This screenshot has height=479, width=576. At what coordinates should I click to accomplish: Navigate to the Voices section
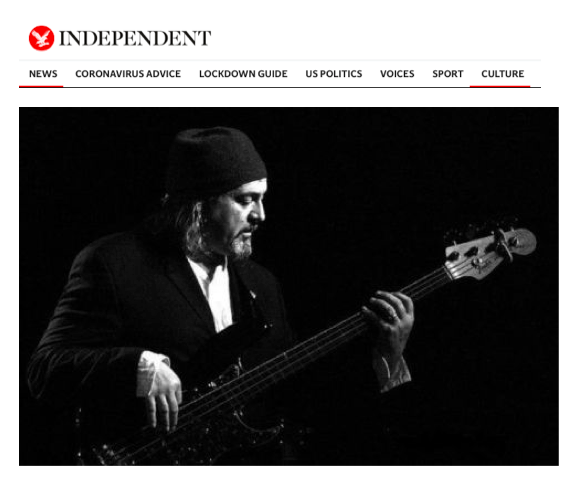(x=397, y=74)
